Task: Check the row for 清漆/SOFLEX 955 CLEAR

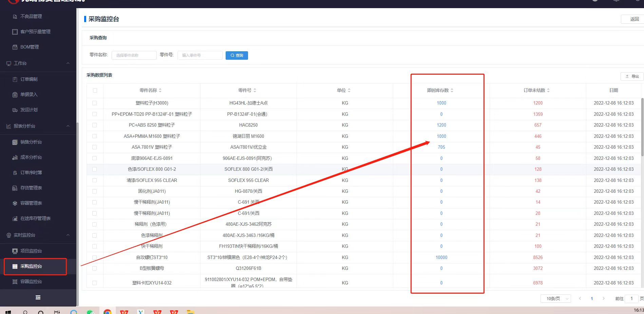Action: (x=95, y=180)
